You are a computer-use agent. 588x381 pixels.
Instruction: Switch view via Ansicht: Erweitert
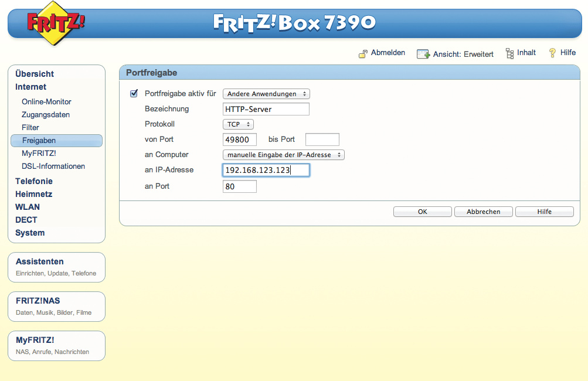pos(463,54)
